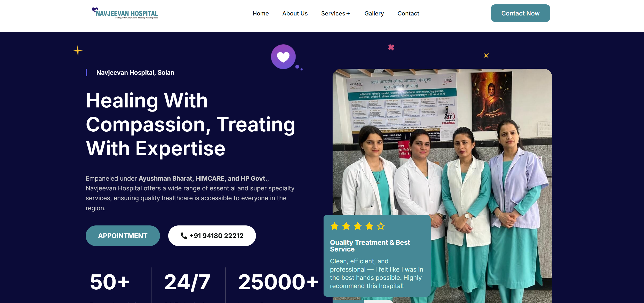Go to the Gallery page
This screenshot has height=303, width=644.
[374, 13]
